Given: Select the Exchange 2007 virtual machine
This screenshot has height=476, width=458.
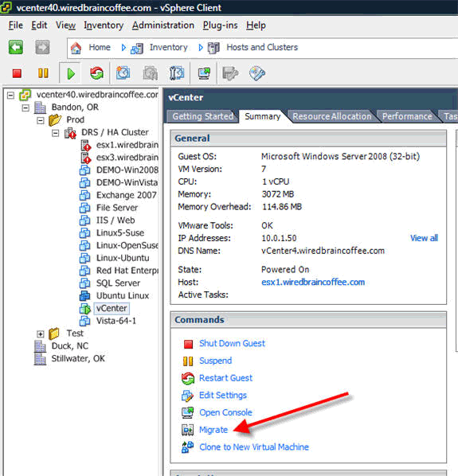Looking at the screenshot, I should click(x=127, y=196).
